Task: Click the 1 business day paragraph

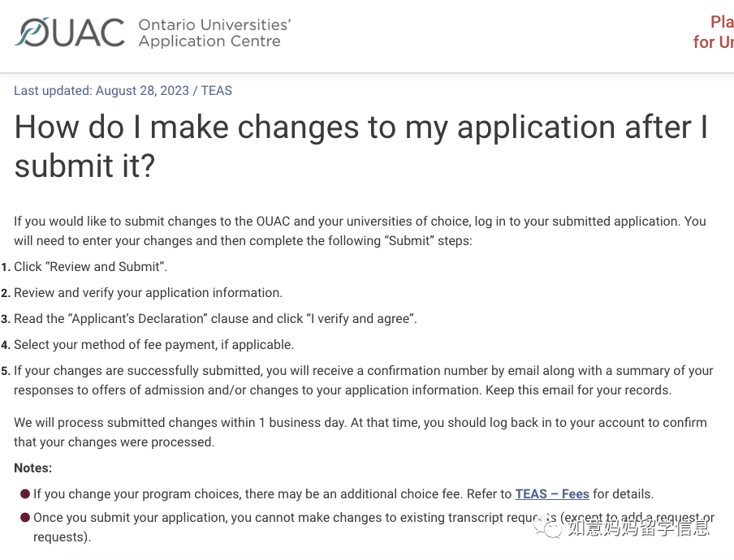Action: [x=360, y=433]
